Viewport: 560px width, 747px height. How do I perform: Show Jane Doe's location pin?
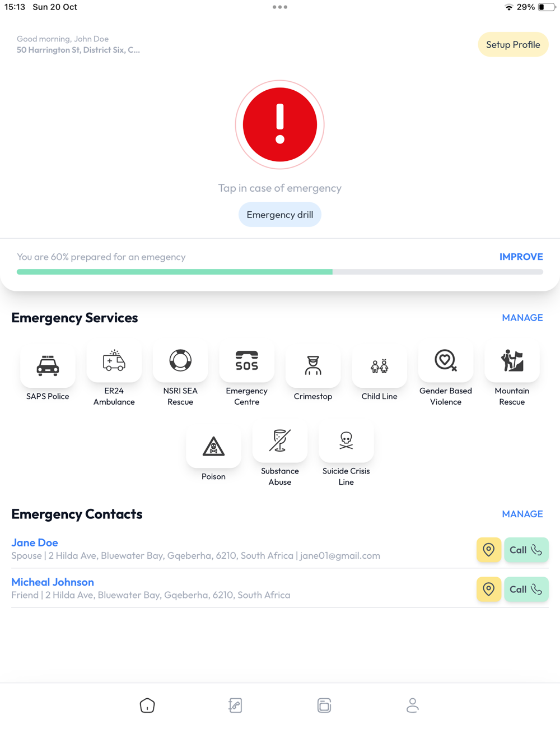coord(489,550)
